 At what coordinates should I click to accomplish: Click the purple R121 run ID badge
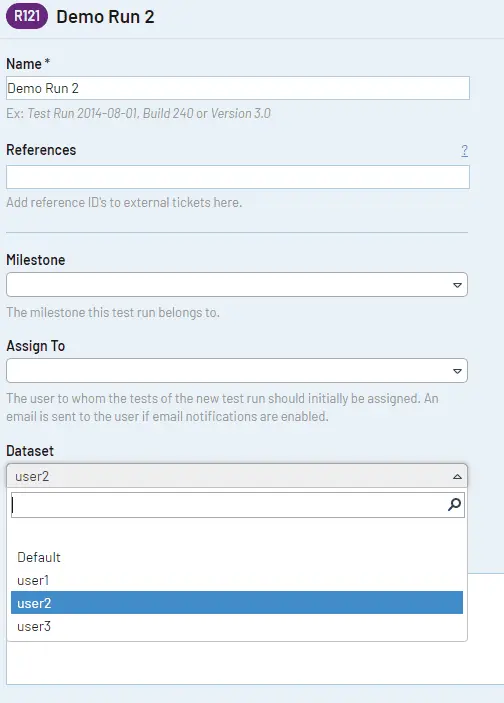pyautogui.click(x=27, y=17)
